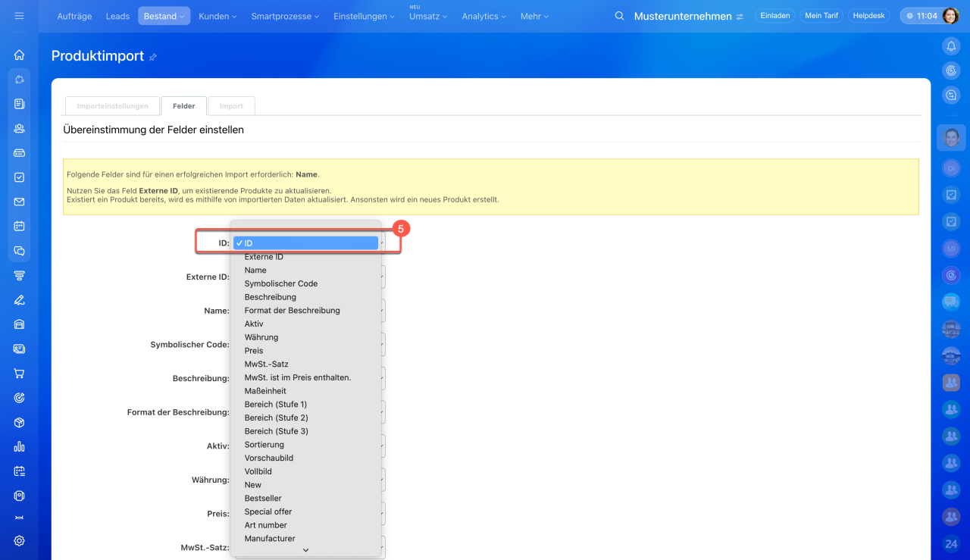Click the search magnifier icon
This screenshot has width=970, height=560.
619,16
